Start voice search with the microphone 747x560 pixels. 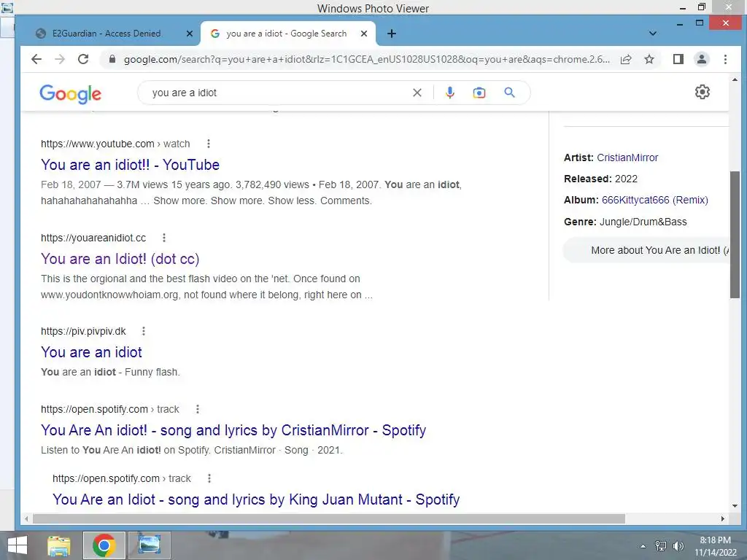click(449, 93)
